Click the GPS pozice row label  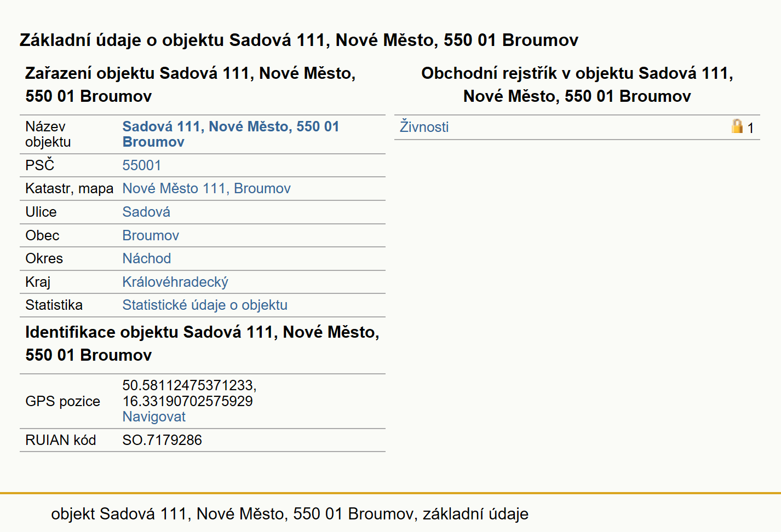(x=62, y=401)
